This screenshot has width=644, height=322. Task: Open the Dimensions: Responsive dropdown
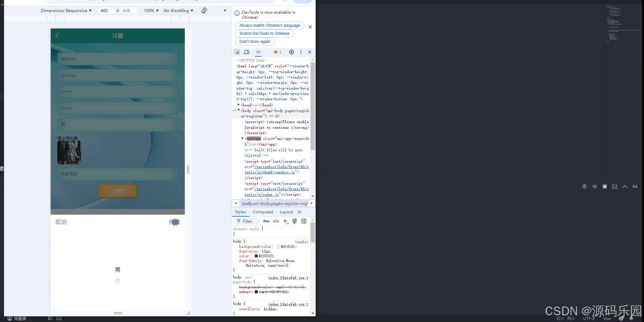click(66, 10)
